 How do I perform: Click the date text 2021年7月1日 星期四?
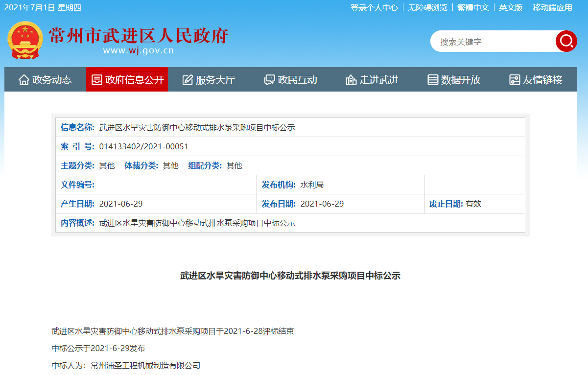[x=43, y=7]
